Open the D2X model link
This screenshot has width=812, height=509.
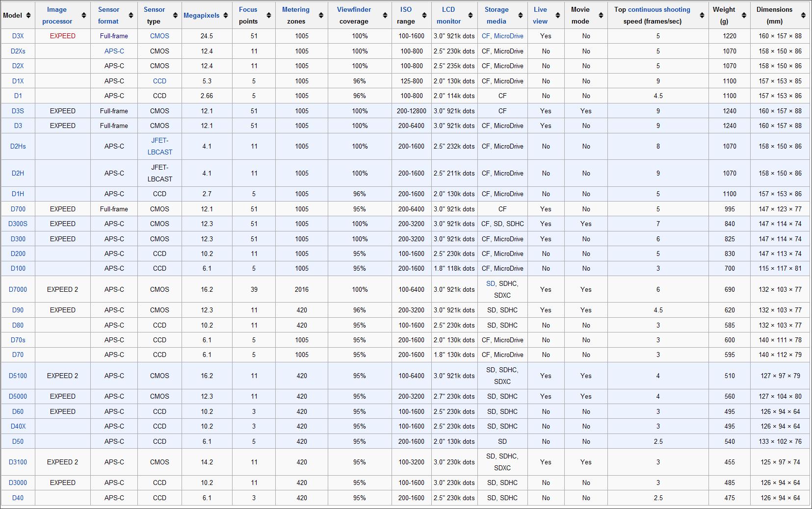18,66
